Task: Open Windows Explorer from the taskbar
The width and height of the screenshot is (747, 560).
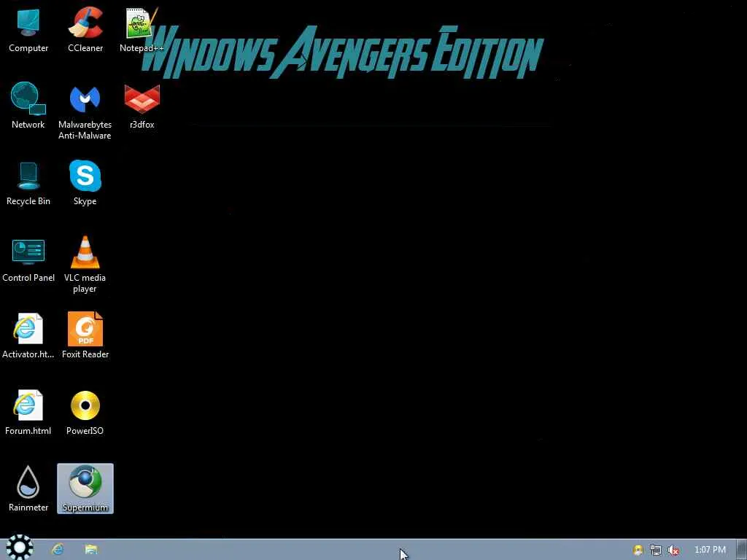Action: click(91, 550)
